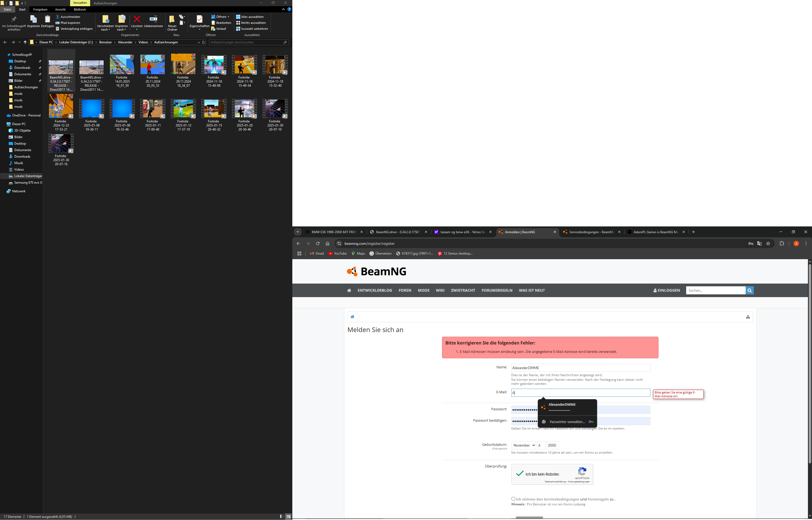The image size is (812, 520).
Task: Click the BeamNG Suchen search field
Action: coord(716,290)
